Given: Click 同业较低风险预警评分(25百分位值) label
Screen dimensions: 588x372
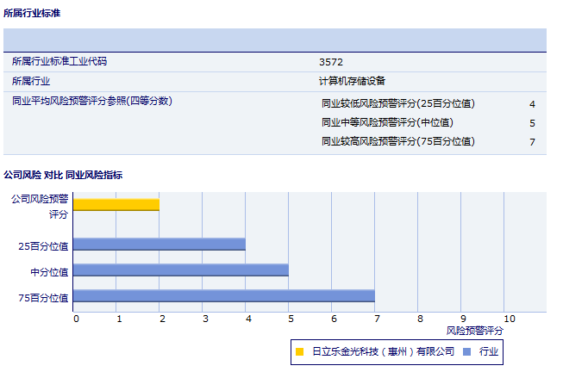Looking at the screenshot, I should click(x=397, y=103).
